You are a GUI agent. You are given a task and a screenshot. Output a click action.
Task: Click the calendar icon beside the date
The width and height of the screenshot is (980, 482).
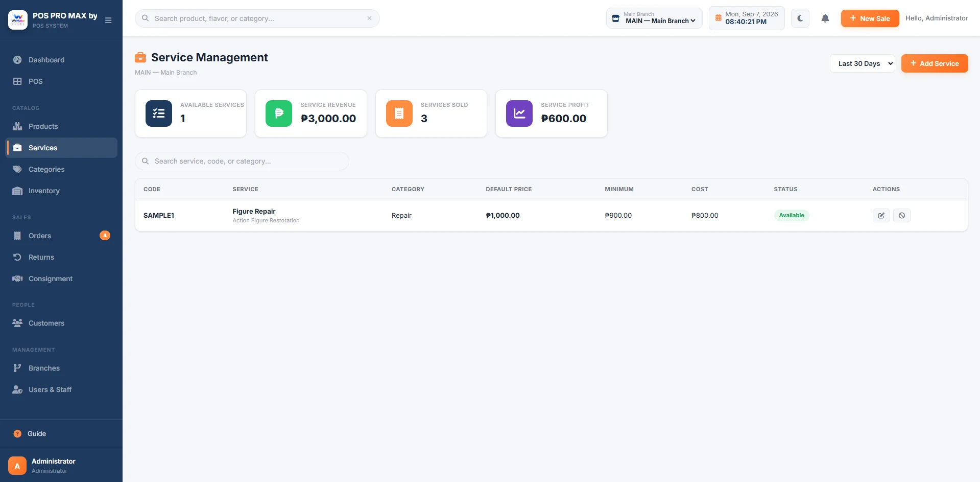point(719,18)
